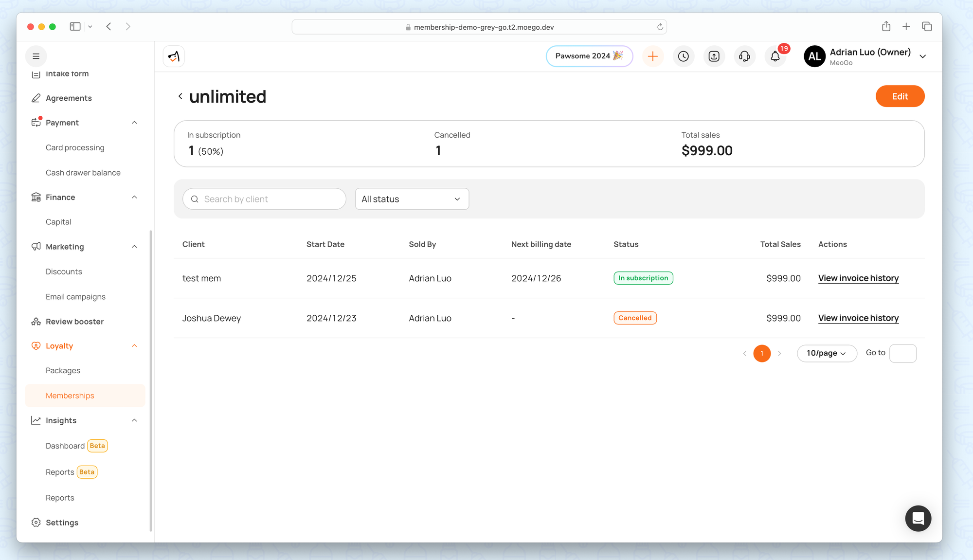Collapse the Payment section chevron

tap(134, 123)
